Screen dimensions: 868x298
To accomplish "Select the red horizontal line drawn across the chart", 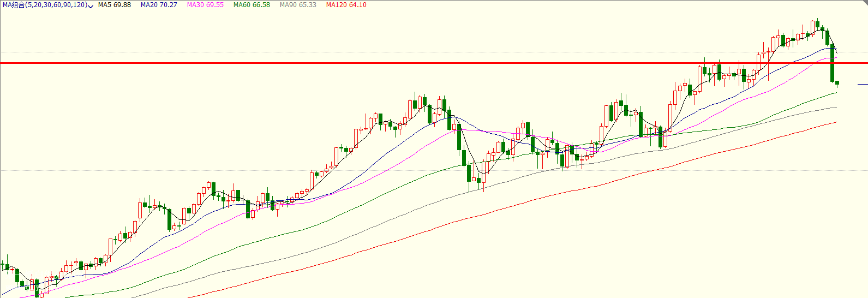I will pyautogui.click(x=434, y=63).
